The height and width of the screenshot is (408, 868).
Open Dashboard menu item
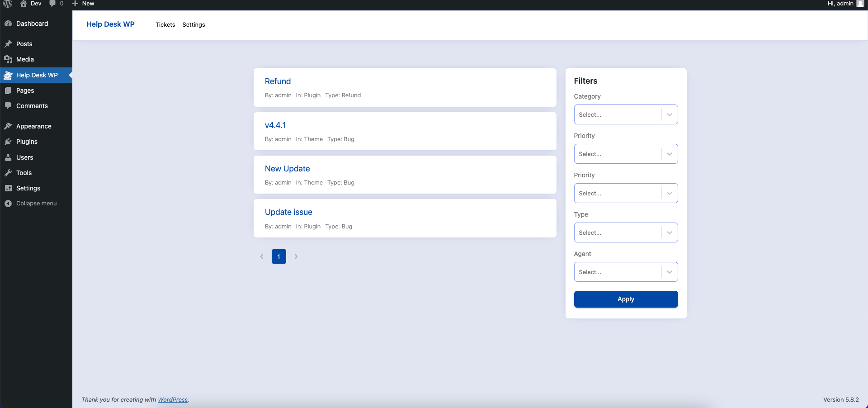coord(36,24)
